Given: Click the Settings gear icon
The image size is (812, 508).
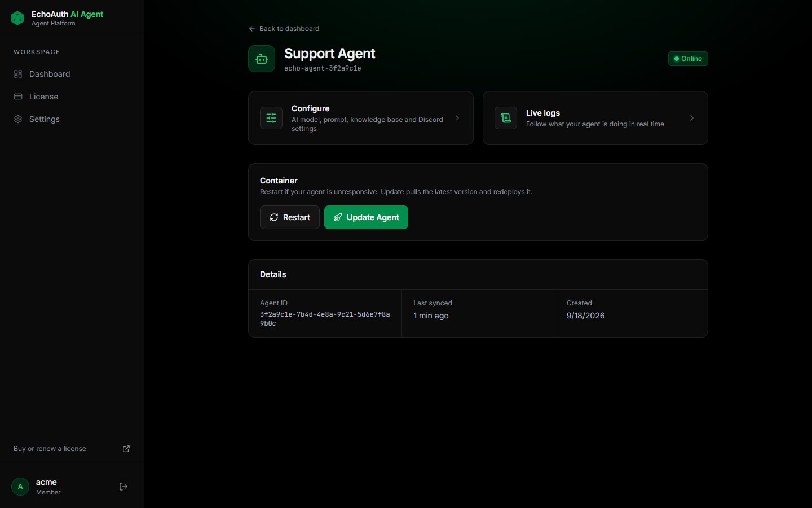Looking at the screenshot, I should pos(18,119).
